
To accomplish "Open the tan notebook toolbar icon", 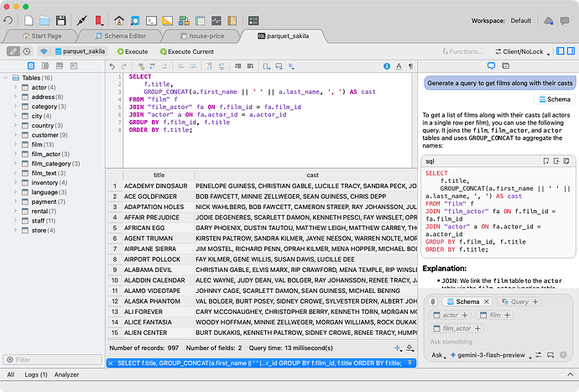I will click(x=232, y=21).
